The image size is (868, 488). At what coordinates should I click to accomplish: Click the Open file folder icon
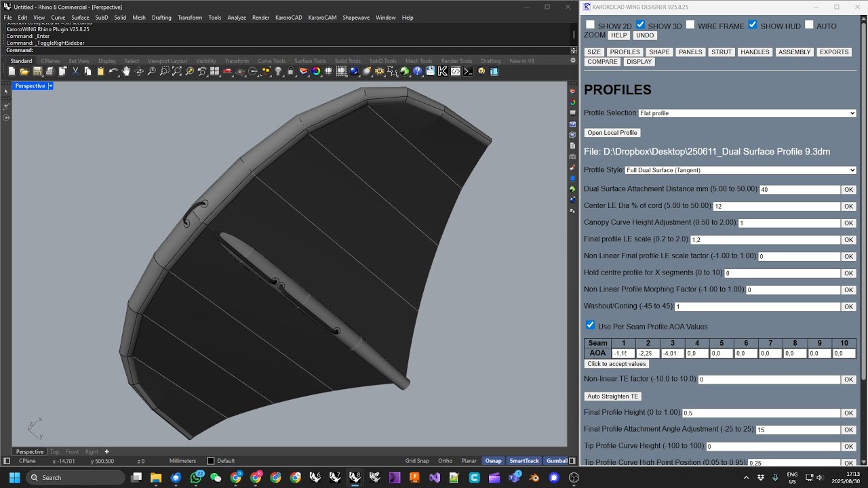tap(24, 71)
